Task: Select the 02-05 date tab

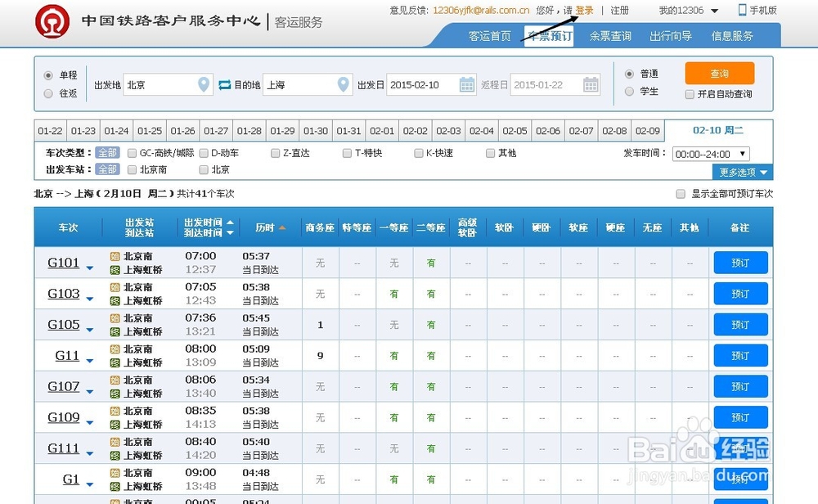Action: [515, 131]
